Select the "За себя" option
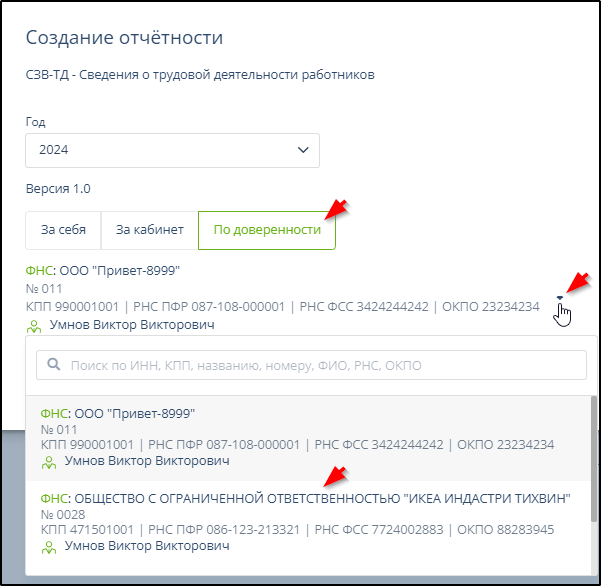This screenshot has width=601, height=586. pos(63,230)
